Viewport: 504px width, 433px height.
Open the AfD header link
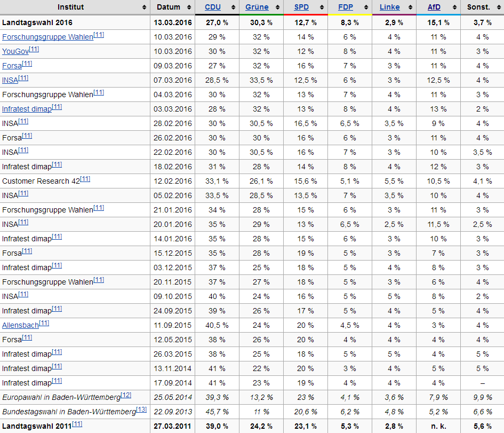pos(434,7)
